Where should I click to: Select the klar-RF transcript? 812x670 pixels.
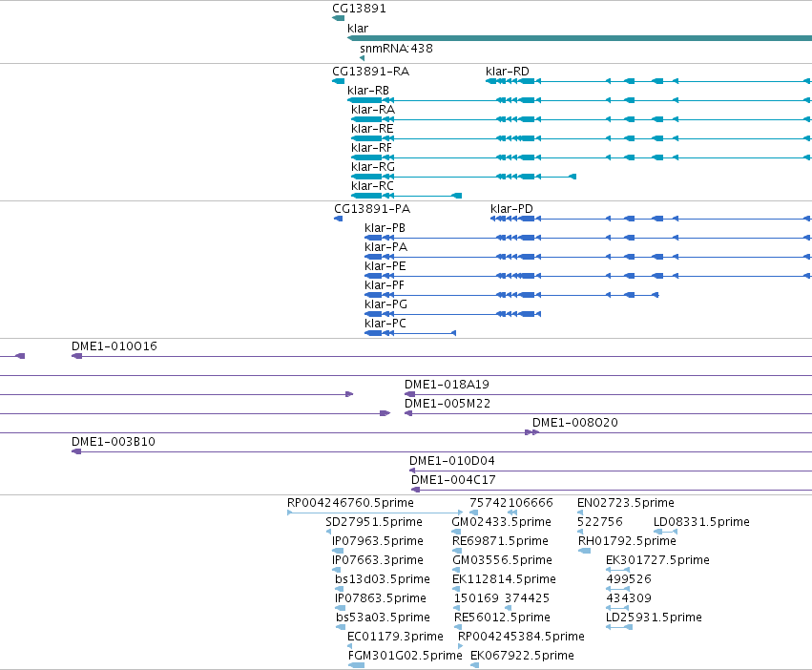(x=371, y=148)
